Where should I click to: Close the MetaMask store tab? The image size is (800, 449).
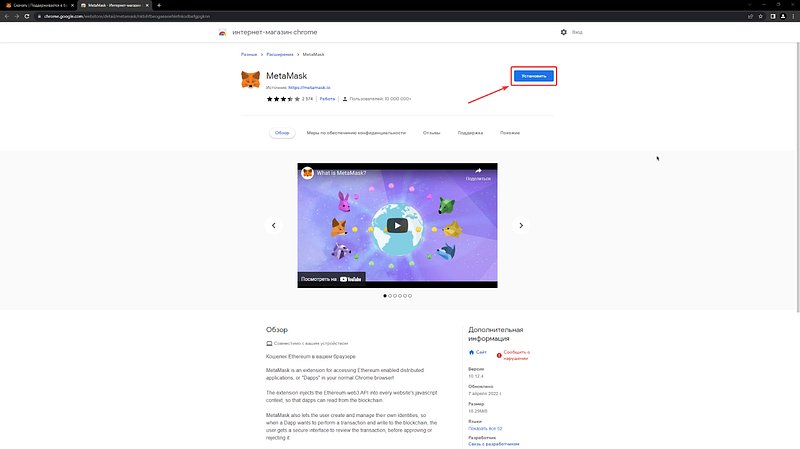pos(147,5)
